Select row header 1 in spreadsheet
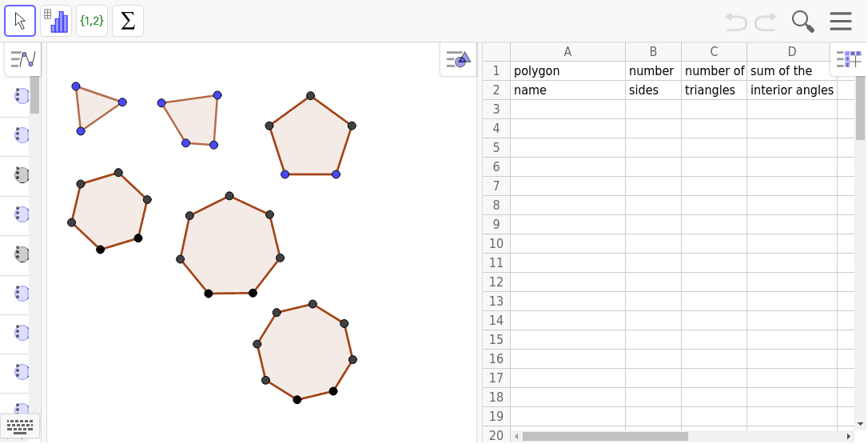868x444 pixels. click(496, 71)
